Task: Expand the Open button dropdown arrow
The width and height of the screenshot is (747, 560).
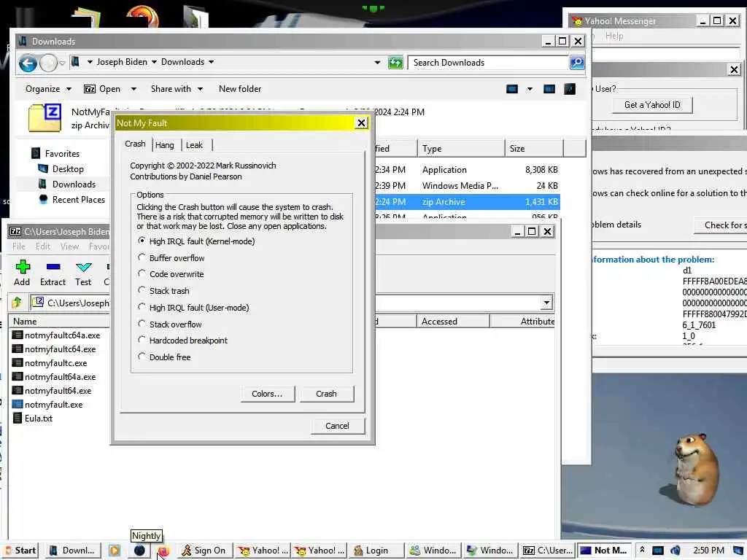Action: coord(134,88)
